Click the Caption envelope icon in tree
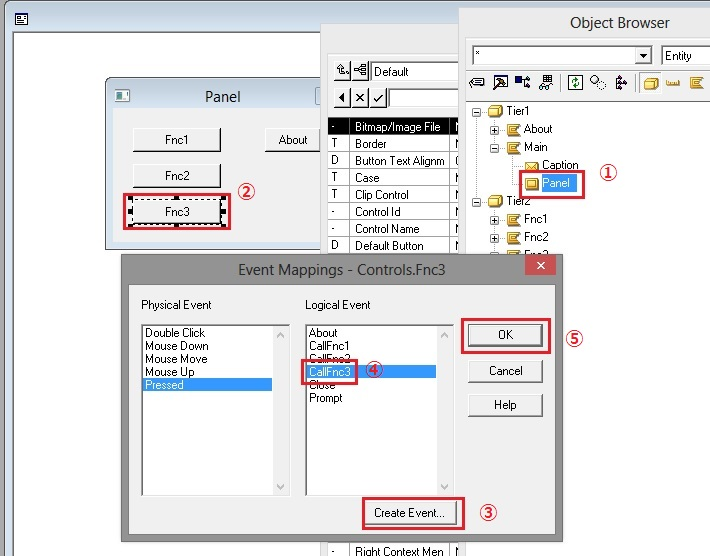Screen dimensions: 710x556 pos(532,166)
